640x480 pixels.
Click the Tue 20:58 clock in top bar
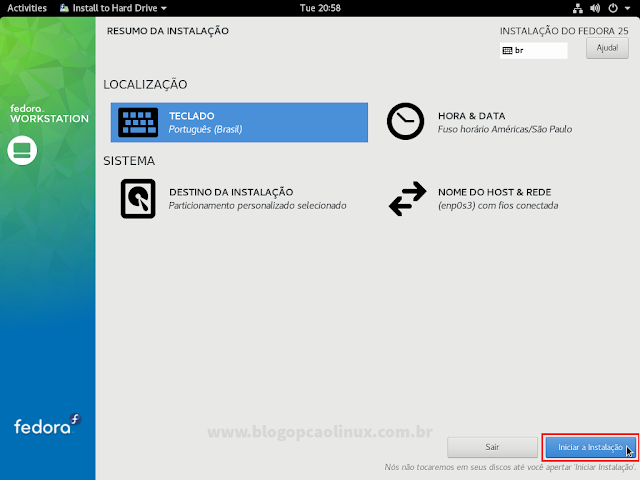pyautogui.click(x=320, y=8)
